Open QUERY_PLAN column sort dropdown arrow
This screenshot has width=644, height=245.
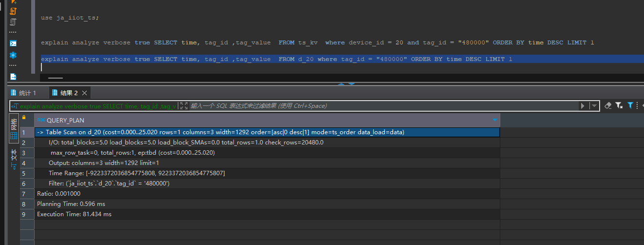pos(495,120)
